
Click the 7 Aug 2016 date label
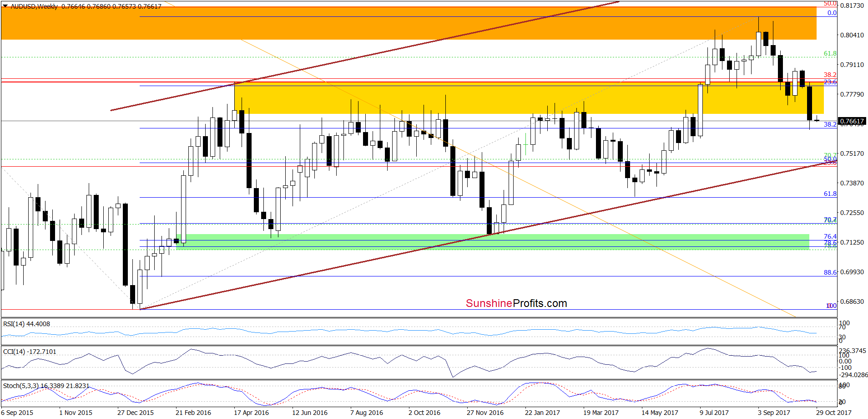(x=367, y=413)
